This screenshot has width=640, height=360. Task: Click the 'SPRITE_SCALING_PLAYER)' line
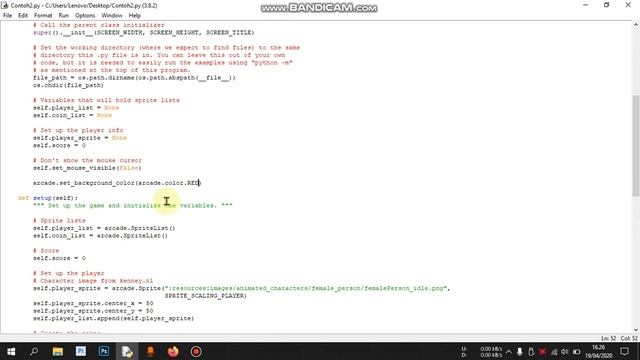[206, 296]
